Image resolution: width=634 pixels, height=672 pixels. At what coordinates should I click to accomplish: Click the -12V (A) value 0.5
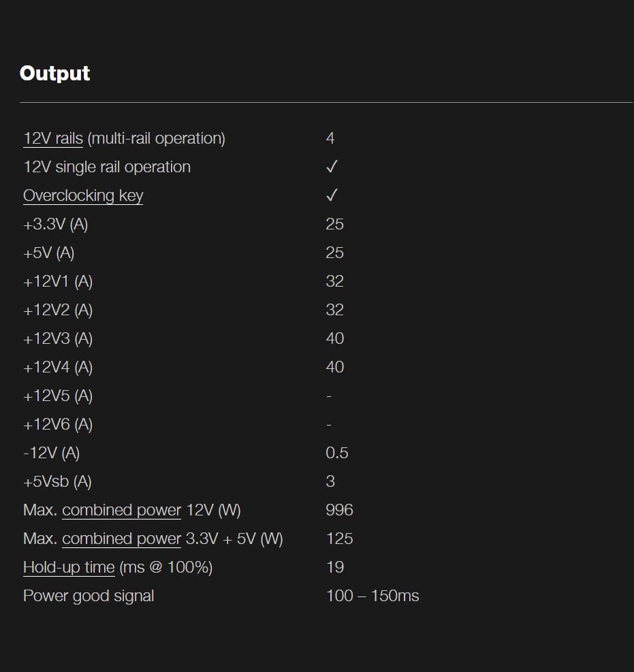click(x=337, y=453)
